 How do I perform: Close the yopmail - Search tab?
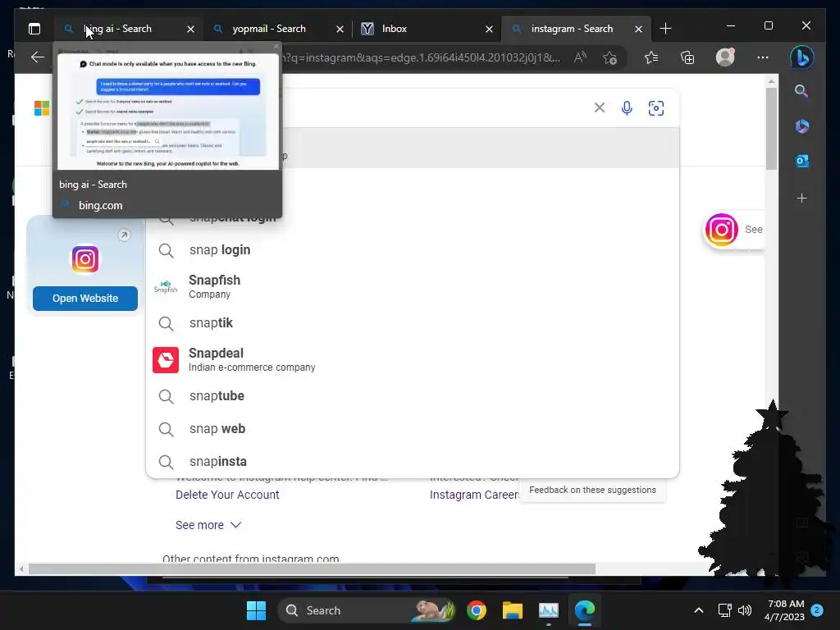[340, 29]
